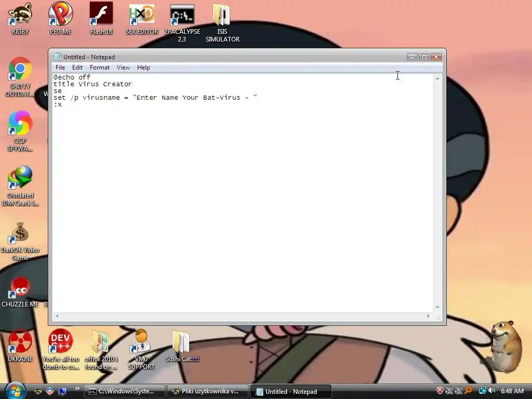Open the Notepad View menu
The width and height of the screenshot is (532, 399).
[123, 68]
